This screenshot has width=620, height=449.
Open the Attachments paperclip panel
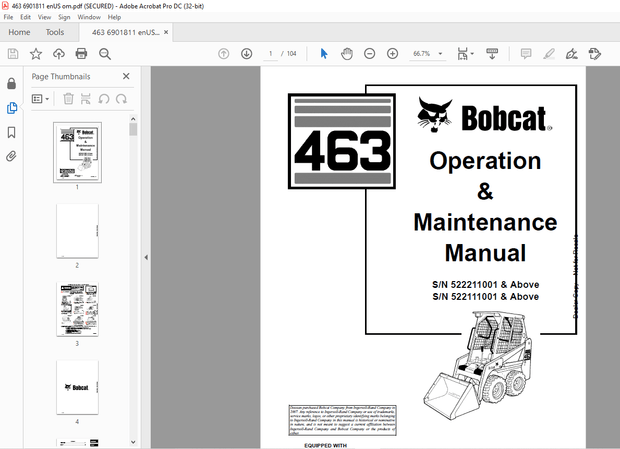(x=11, y=157)
